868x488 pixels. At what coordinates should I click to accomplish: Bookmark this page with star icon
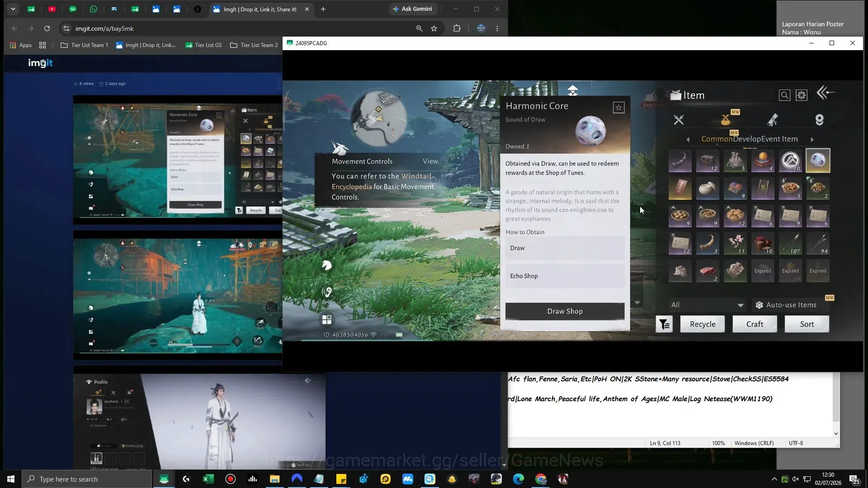coord(434,28)
